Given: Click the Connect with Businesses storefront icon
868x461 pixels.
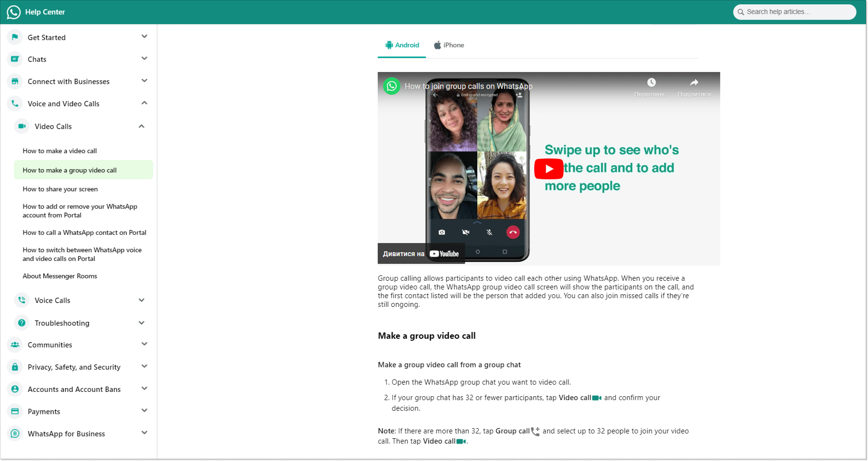Looking at the screenshot, I should 15,81.
